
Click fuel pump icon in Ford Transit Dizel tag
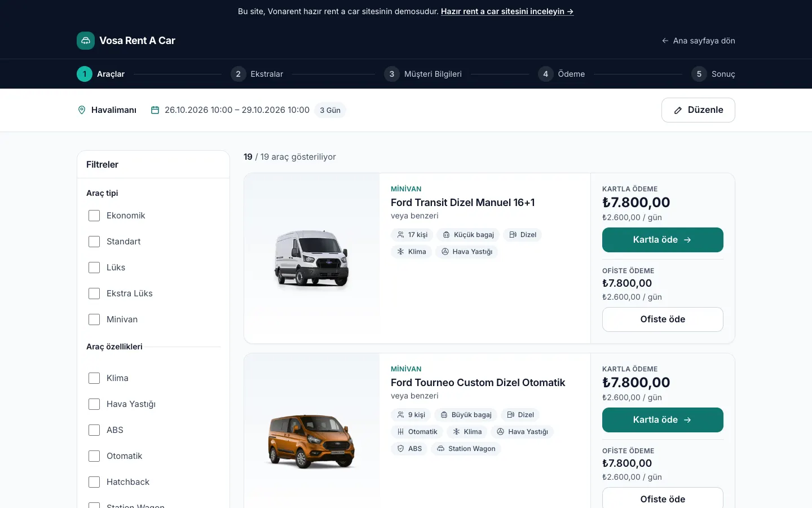(513, 235)
